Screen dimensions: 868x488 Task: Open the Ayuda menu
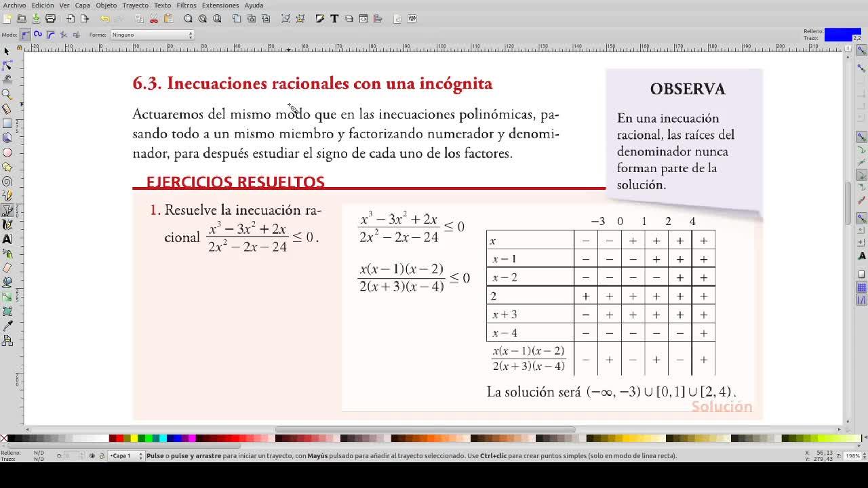pos(254,5)
